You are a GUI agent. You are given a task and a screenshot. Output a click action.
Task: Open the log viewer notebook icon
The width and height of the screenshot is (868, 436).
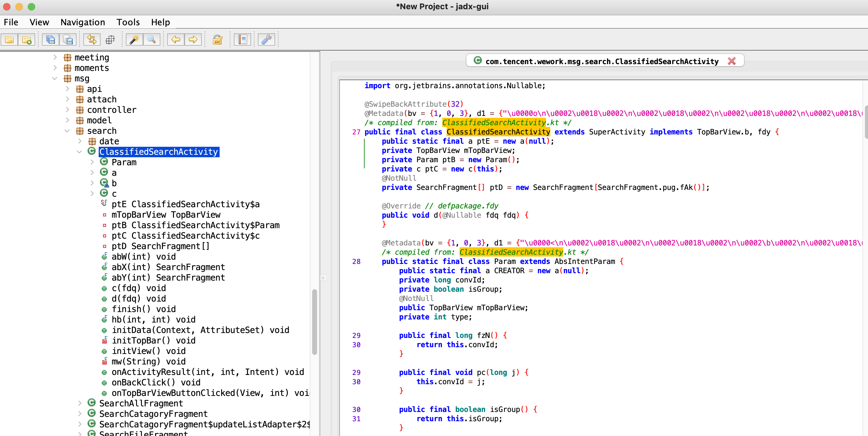(x=243, y=40)
